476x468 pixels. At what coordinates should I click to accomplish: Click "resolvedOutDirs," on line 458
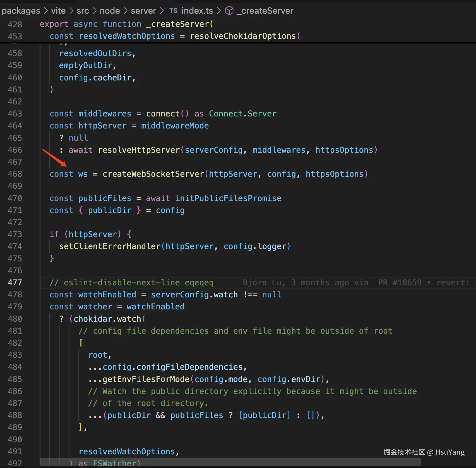coord(98,53)
